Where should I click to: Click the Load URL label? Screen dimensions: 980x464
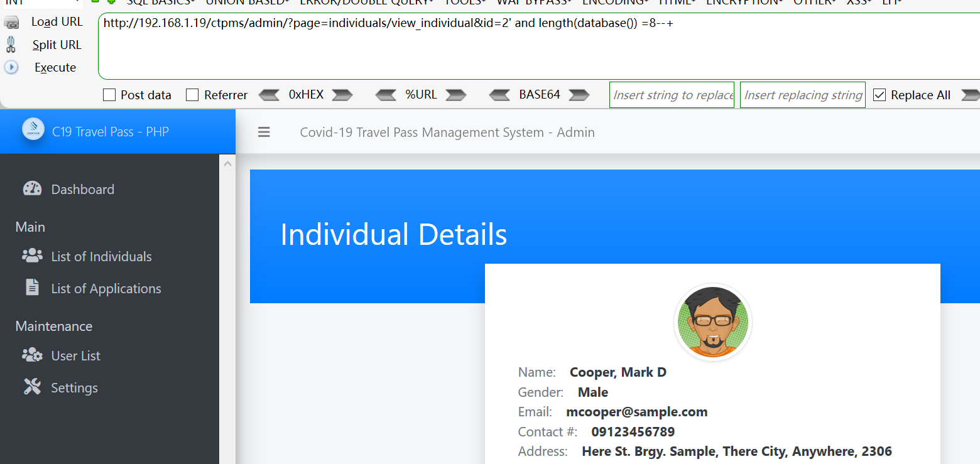57,22
